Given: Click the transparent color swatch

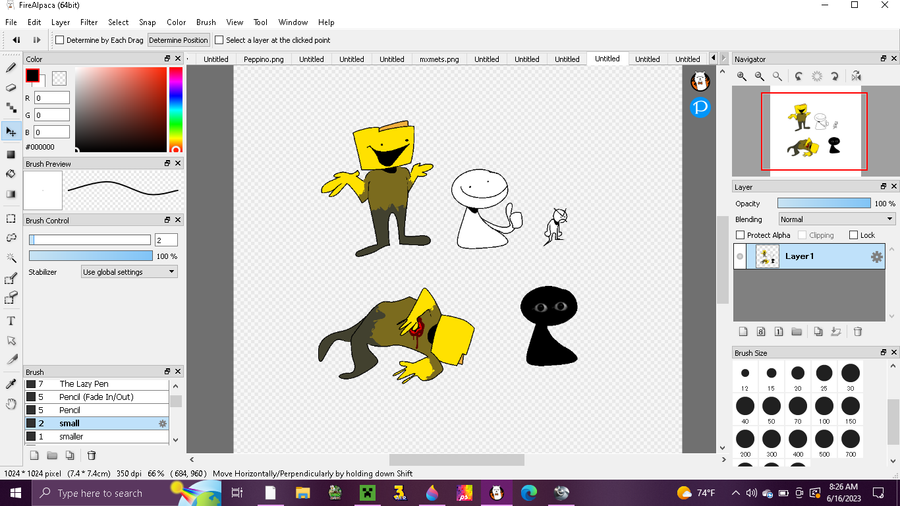Looking at the screenshot, I should pyautogui.click(x=59, y=77).
